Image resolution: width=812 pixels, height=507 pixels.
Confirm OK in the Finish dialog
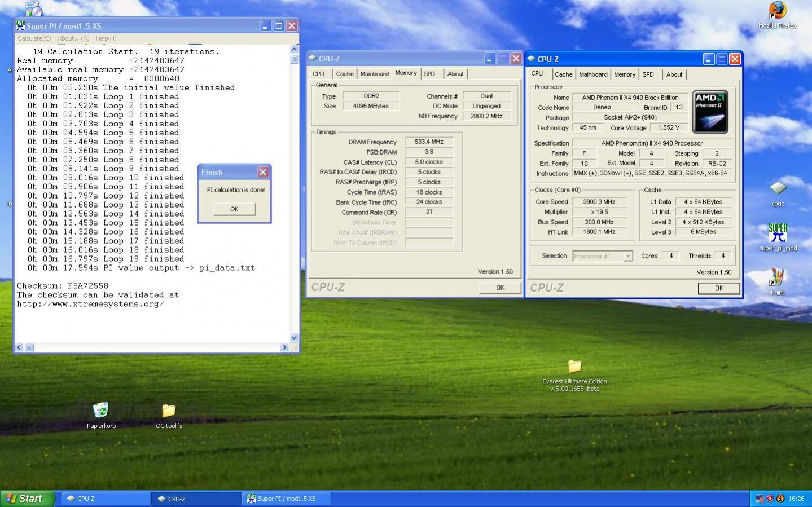(x=234, y=209)
